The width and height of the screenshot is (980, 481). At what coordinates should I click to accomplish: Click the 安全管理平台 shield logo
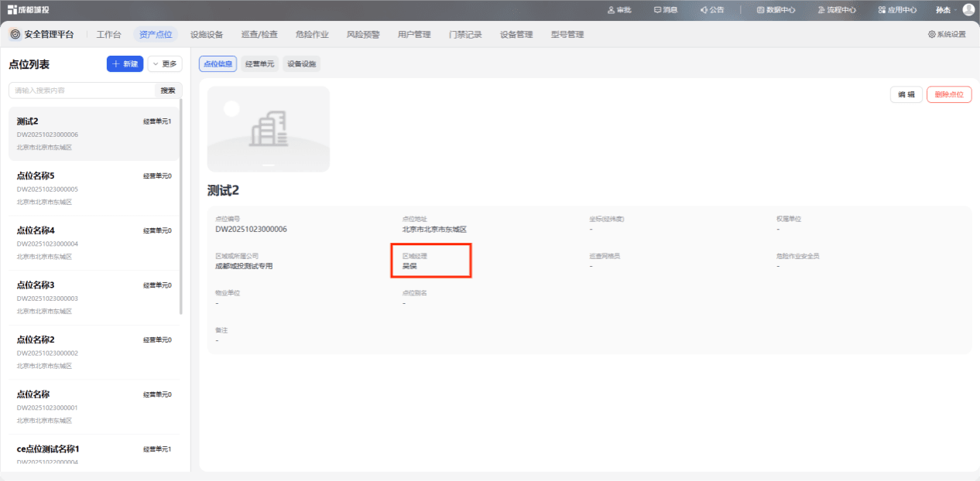[x=15, y=34]
